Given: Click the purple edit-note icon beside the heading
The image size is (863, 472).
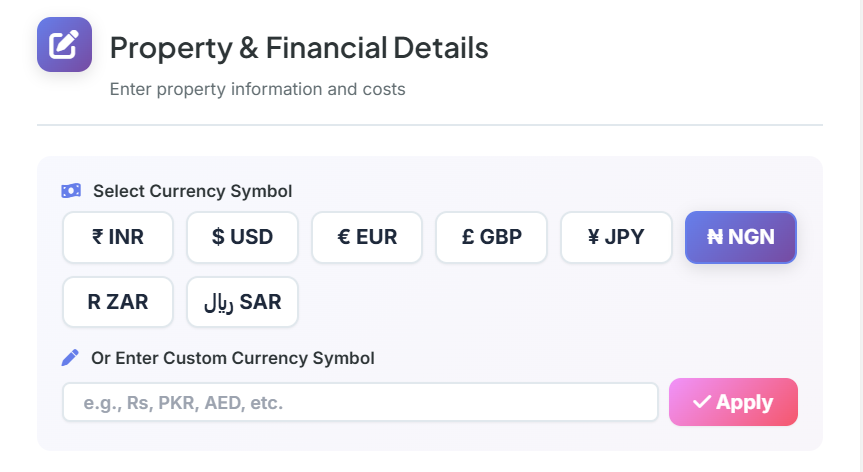Looking at the screenshot, I should pos(64,44).
